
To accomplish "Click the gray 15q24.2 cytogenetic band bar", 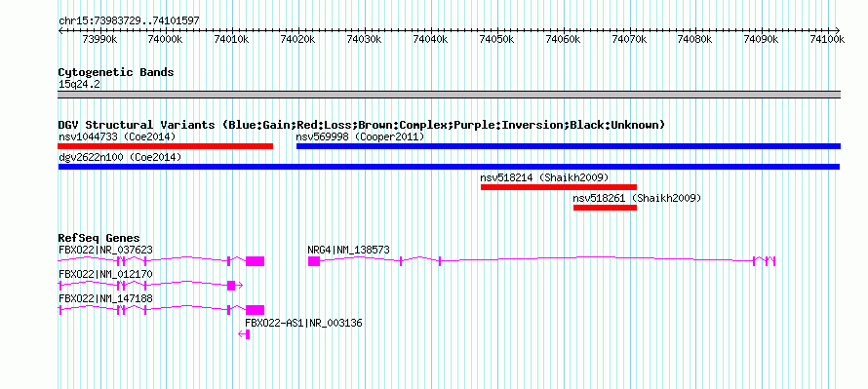I will point(449,95).
